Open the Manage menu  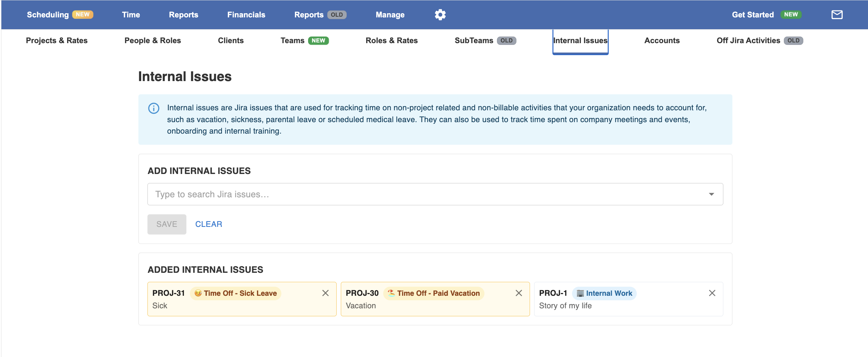point(390,15)
